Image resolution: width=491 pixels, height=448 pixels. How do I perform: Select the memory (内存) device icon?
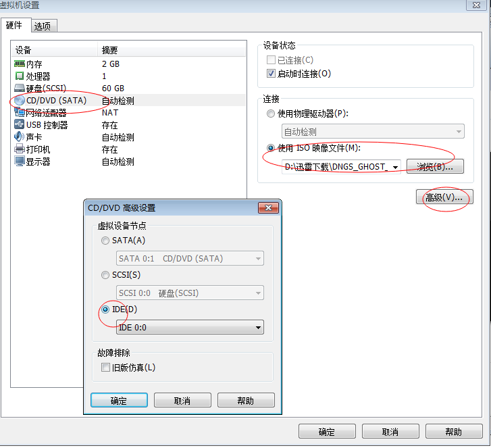pos(19,64)
